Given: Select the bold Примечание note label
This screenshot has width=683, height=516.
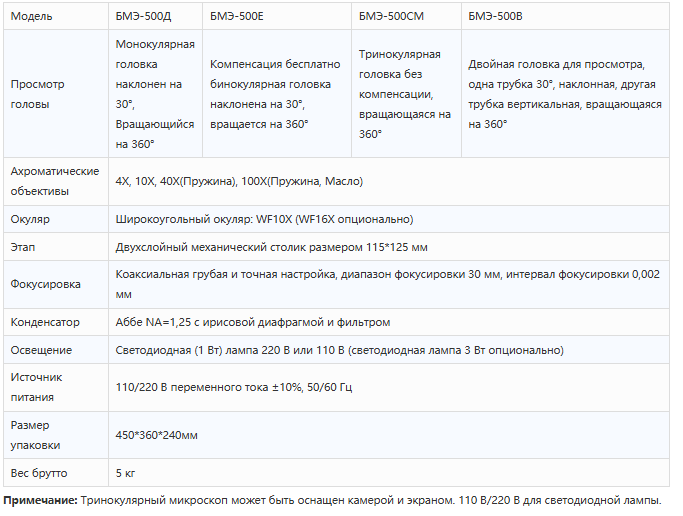Looking at the screenshot, I should click(x=40, y=500).
